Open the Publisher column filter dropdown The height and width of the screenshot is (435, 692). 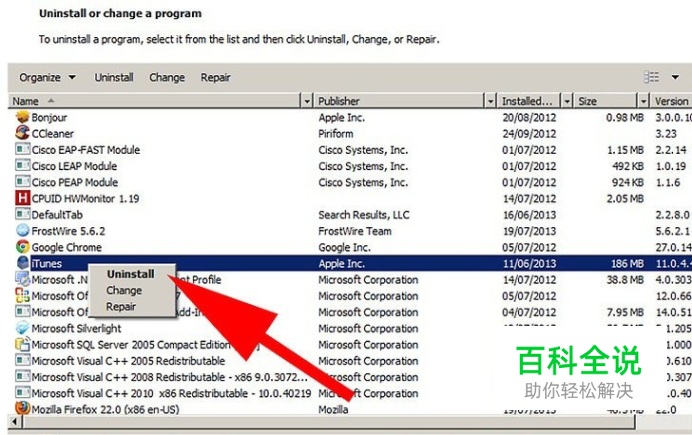pyautogui.click(x=490, y=101)
